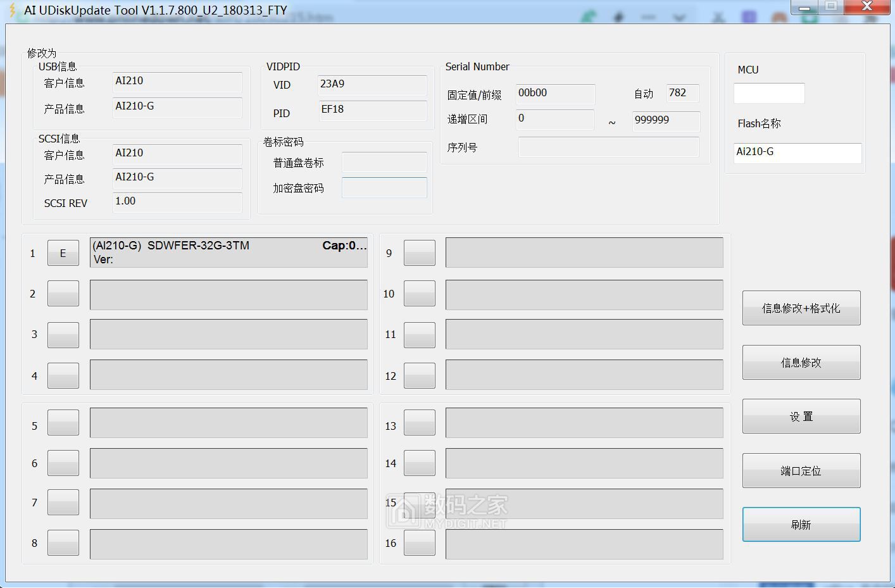Click the 加密盘密码 input field

384,187
